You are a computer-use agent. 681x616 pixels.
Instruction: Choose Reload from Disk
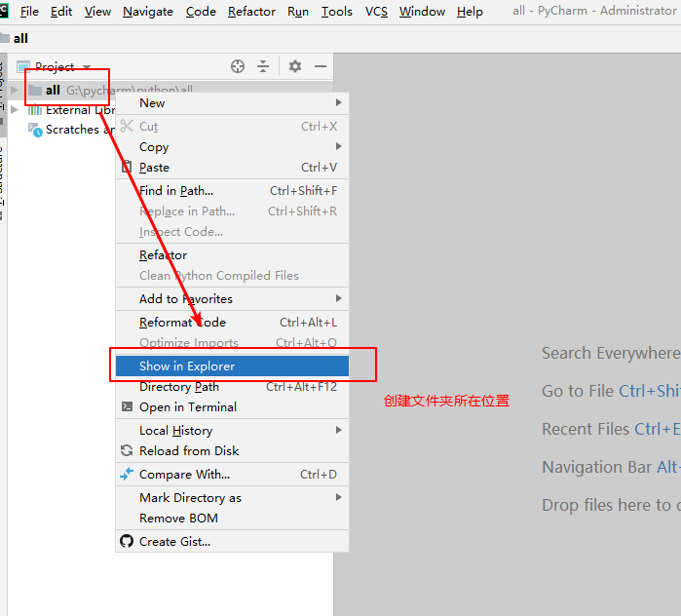click(232, 451)
